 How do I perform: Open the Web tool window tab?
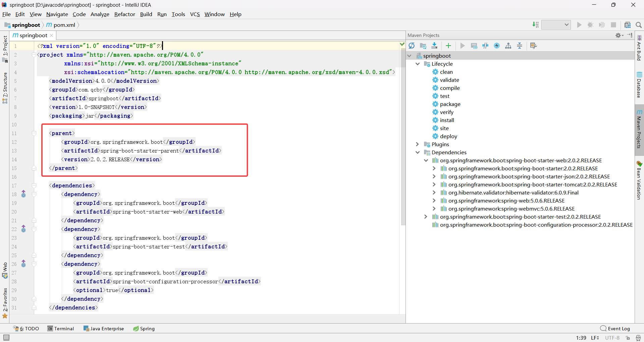click(x=5, y=270)
